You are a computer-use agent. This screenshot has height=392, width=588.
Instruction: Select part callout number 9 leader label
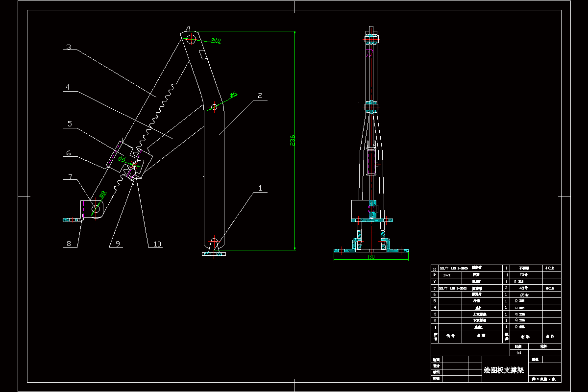click(118, 244)
